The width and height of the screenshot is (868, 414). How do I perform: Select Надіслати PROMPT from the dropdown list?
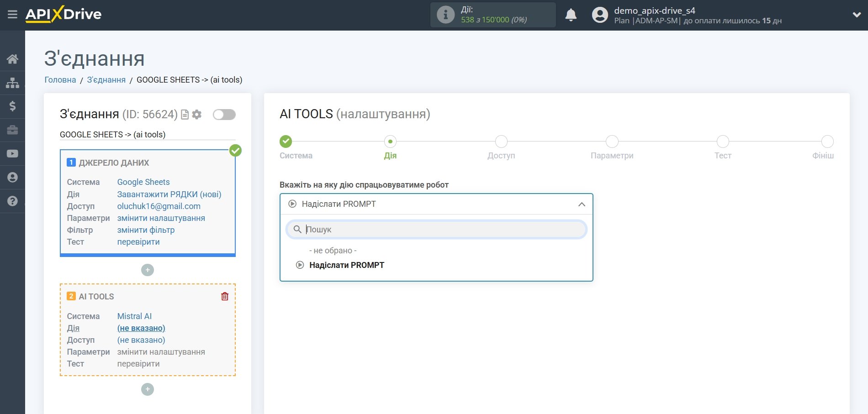pyautogui.click(x=348, y=265)
